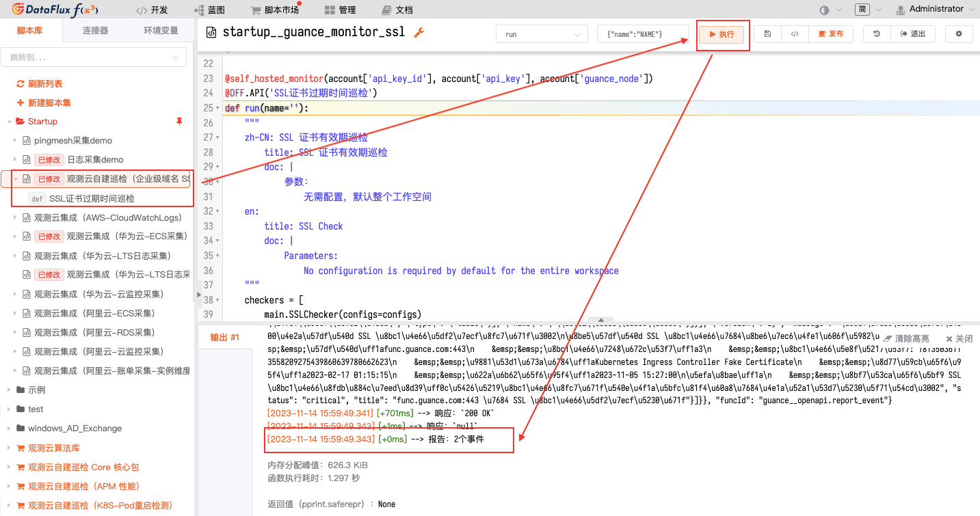Screen dimensions: 980x516
Task: Collapse the Startup folder in the tree
Action: 10,121
